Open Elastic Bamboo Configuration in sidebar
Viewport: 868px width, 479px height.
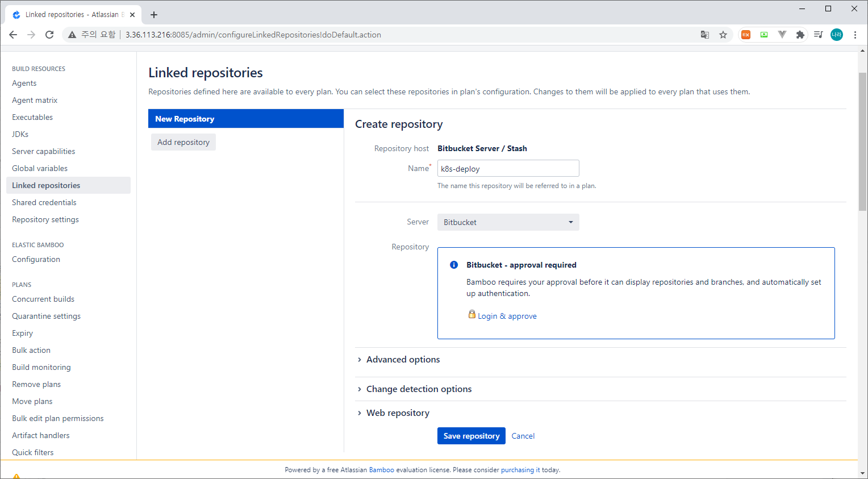36,259
